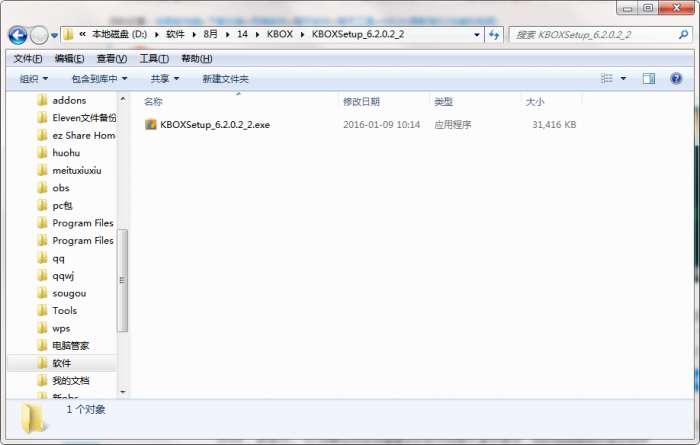This screenshot has width=700, height=445.
Task: Click the greyed Forward navigation arrow
Action: pyautogui.click(x=39, y=35)
